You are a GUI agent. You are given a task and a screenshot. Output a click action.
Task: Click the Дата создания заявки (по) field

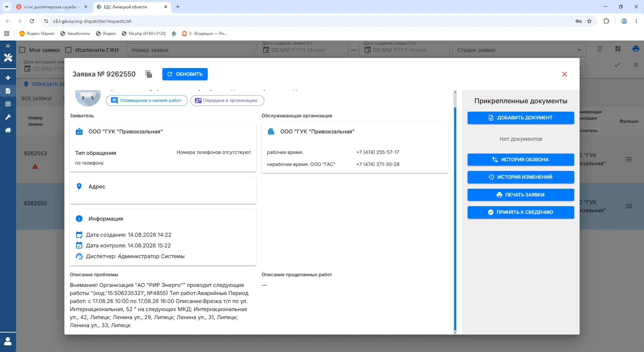click(x=404, y=50)
